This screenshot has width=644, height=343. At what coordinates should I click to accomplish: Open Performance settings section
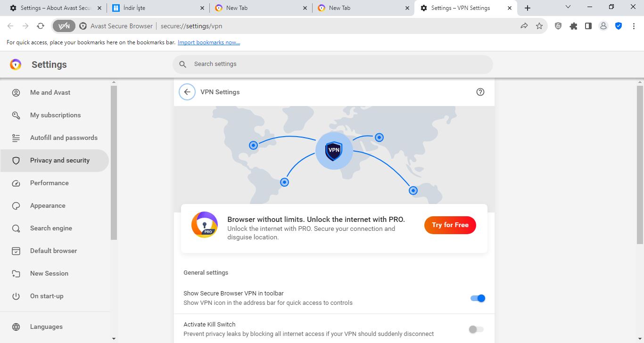54,183
